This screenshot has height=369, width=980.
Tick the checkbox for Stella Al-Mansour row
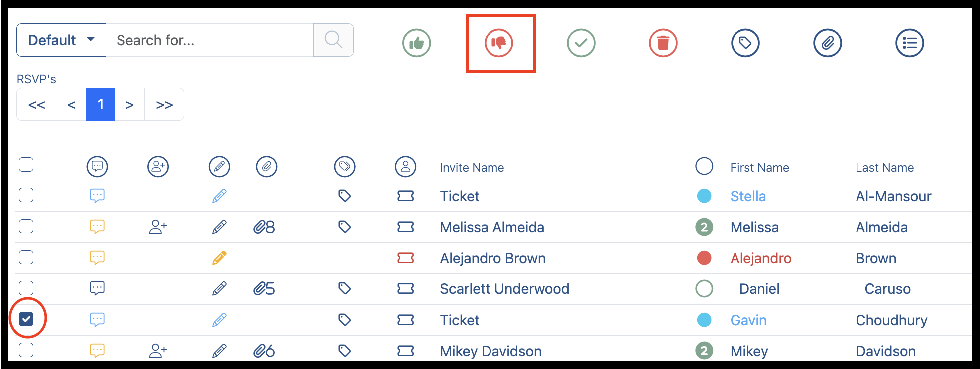(26, 195)
